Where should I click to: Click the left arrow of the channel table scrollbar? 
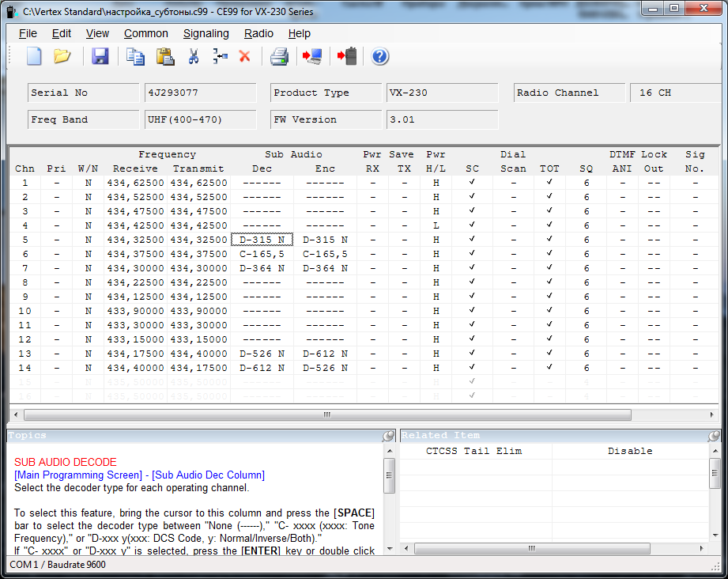pyautogui.click(x=17, y=414)
